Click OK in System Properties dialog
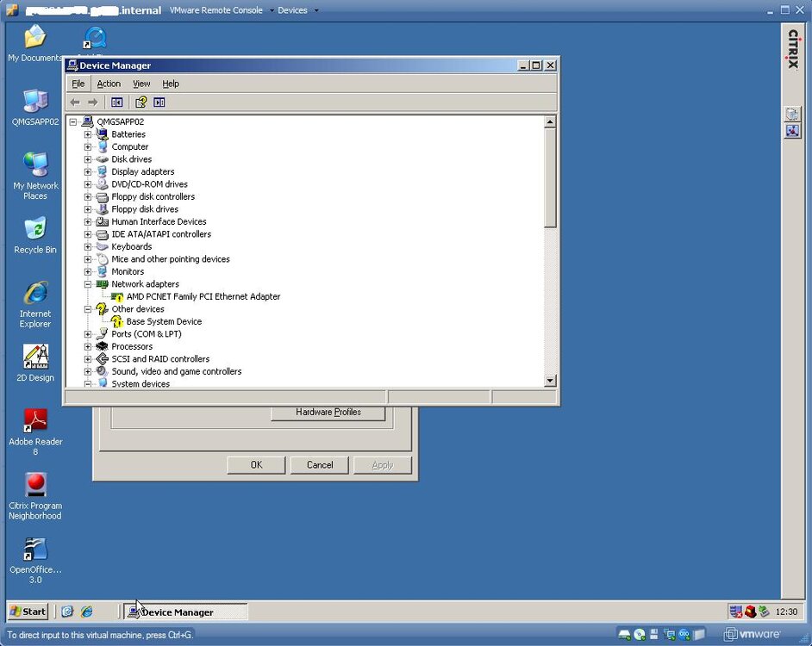Viewport: 812px width, 646px height. (256, 465)
